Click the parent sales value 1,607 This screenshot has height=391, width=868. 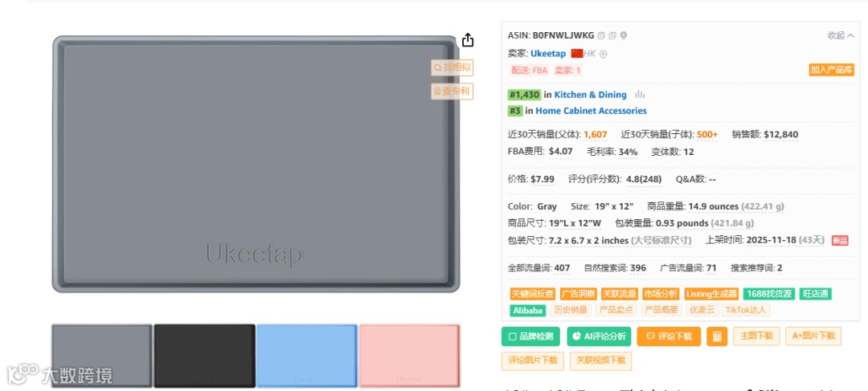tap(595, 134)
